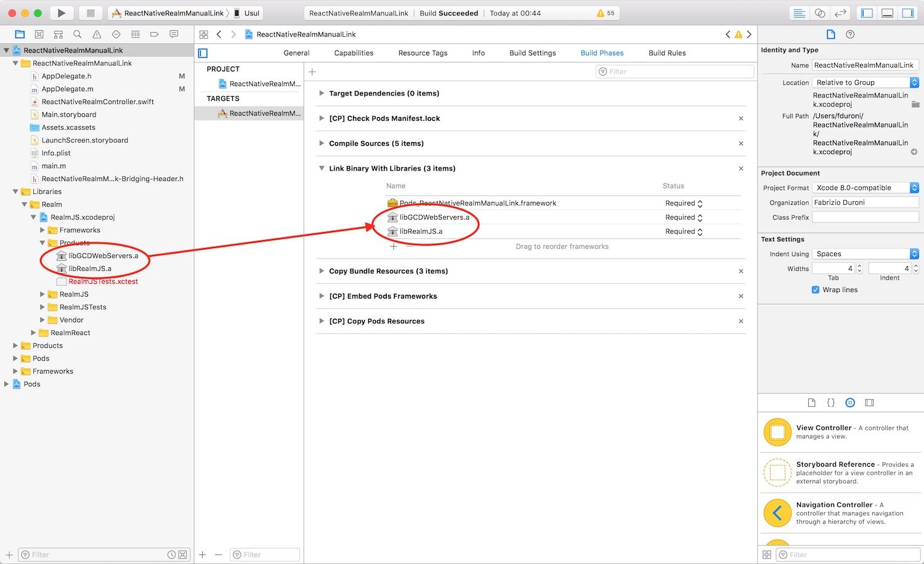Open the Report navigator

click(174, 34)
